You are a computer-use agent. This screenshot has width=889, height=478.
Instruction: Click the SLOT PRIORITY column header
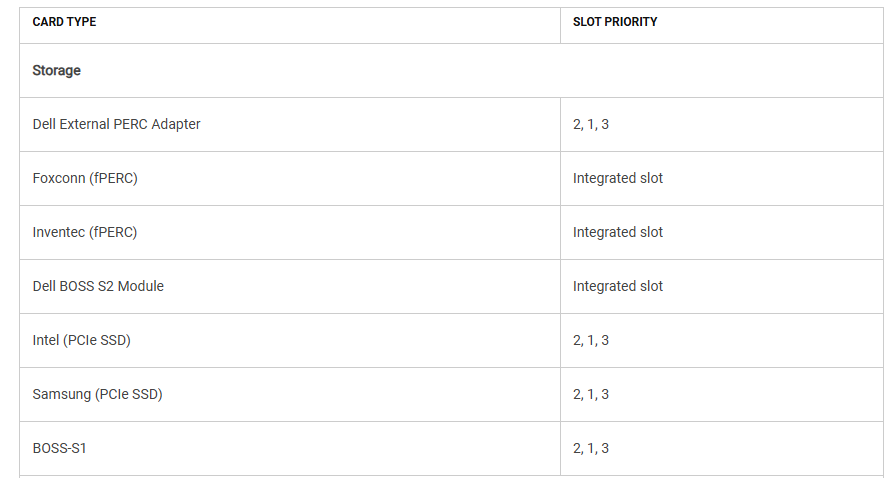[615, 22]
